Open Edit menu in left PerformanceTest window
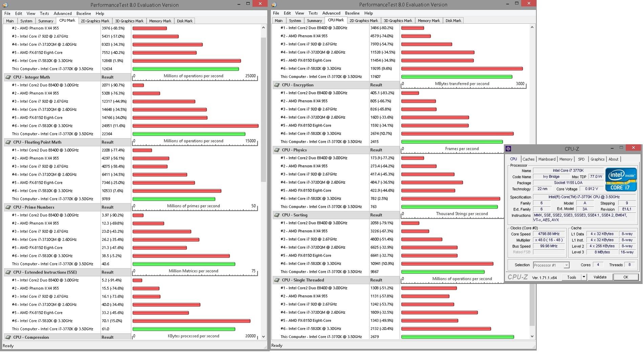The width and height of the screenshot is (644, 356). coord(19,14)
